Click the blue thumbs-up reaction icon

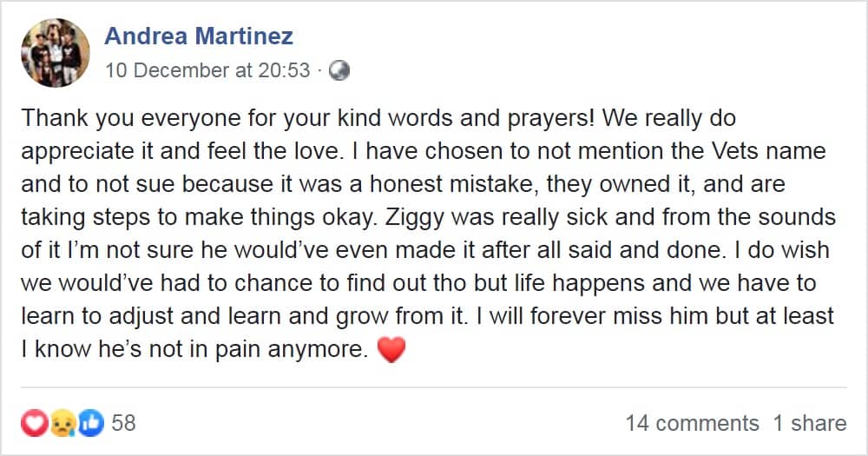click(x=90, y=423)
